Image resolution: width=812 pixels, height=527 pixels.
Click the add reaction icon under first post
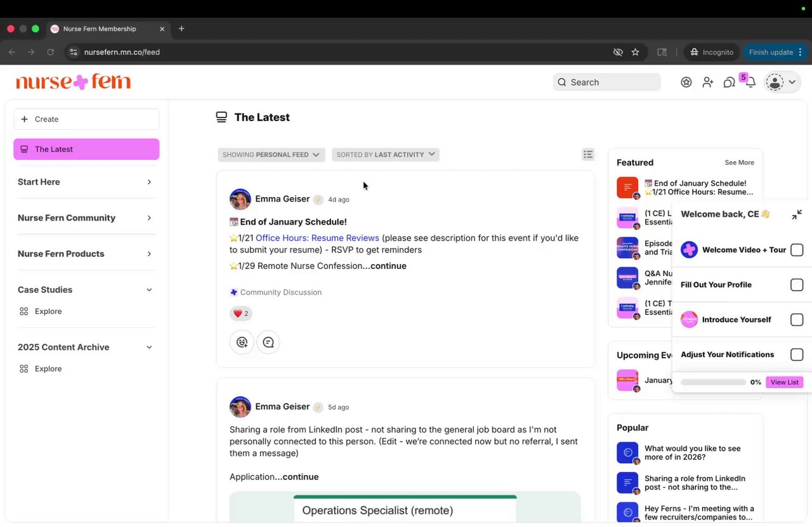click(242, 342)
